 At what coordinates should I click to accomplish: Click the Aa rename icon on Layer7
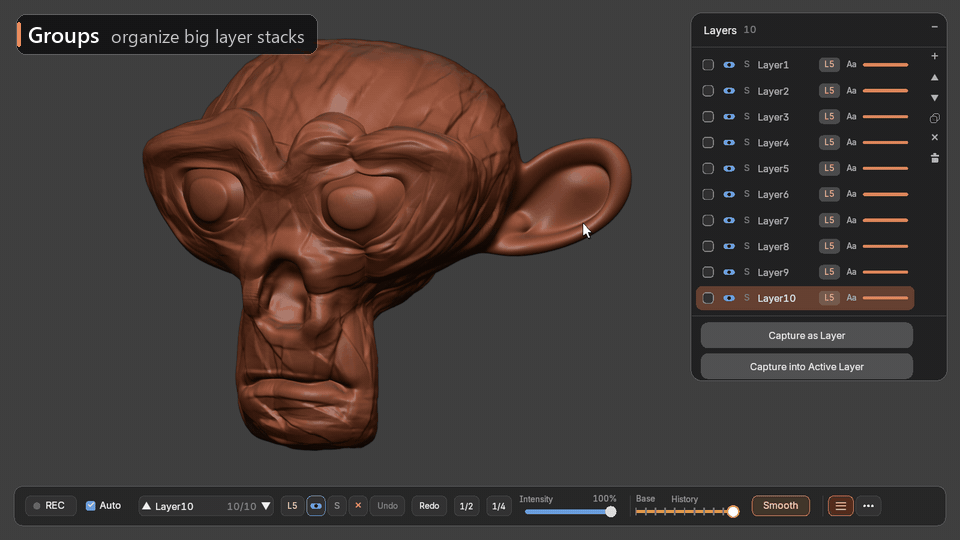tap(851, 220)
